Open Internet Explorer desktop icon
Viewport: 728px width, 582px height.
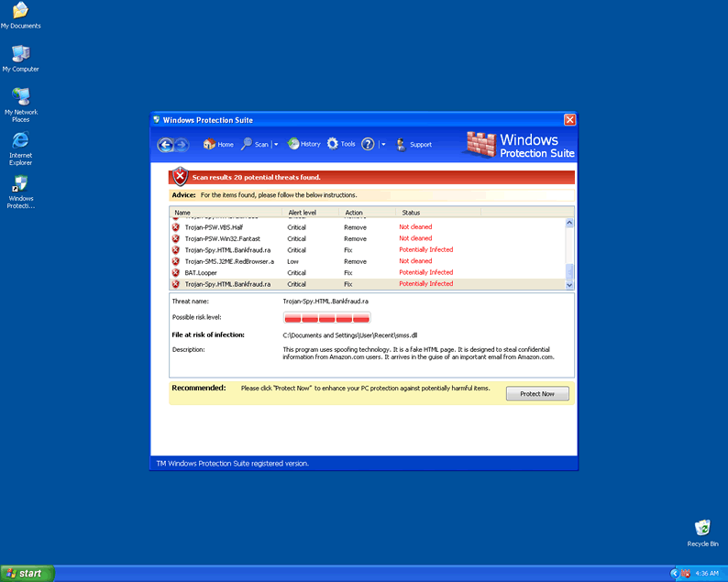click(20, 147)
